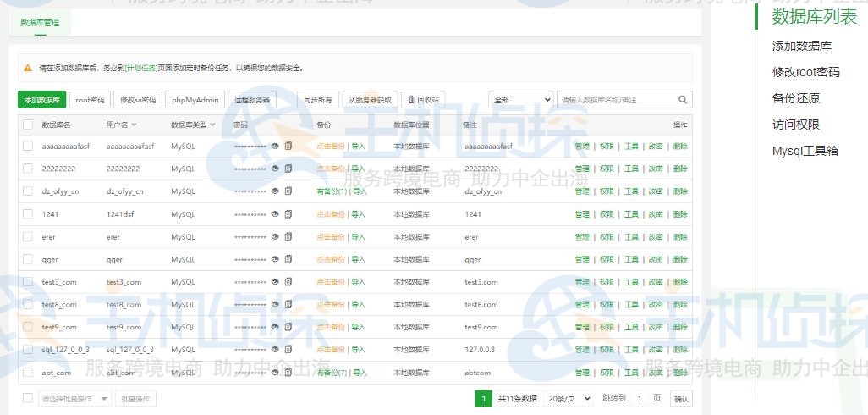Copy password of test9_com database

(x=288, y=327)
